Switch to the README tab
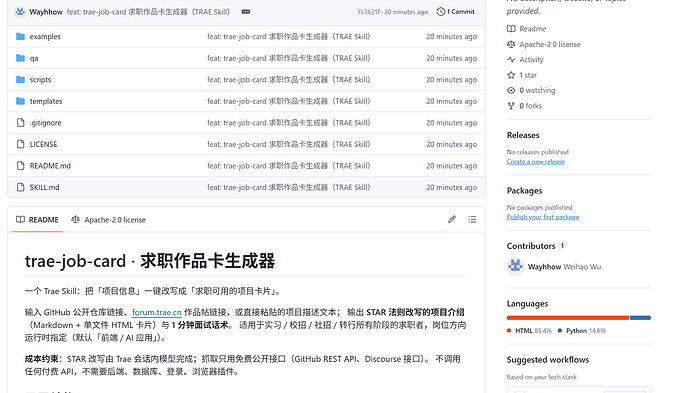Screen dimensions: 690x393 click(37, 220)
